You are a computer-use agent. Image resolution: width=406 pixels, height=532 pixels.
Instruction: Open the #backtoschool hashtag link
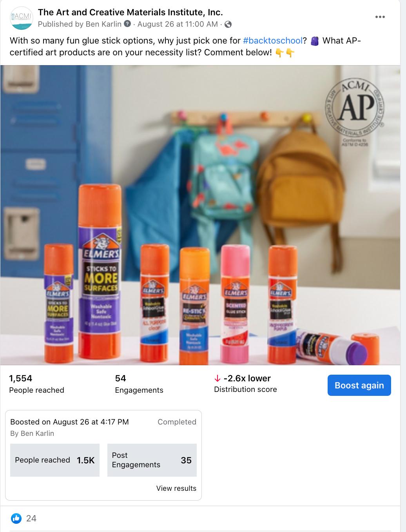[x=273, y=40]
